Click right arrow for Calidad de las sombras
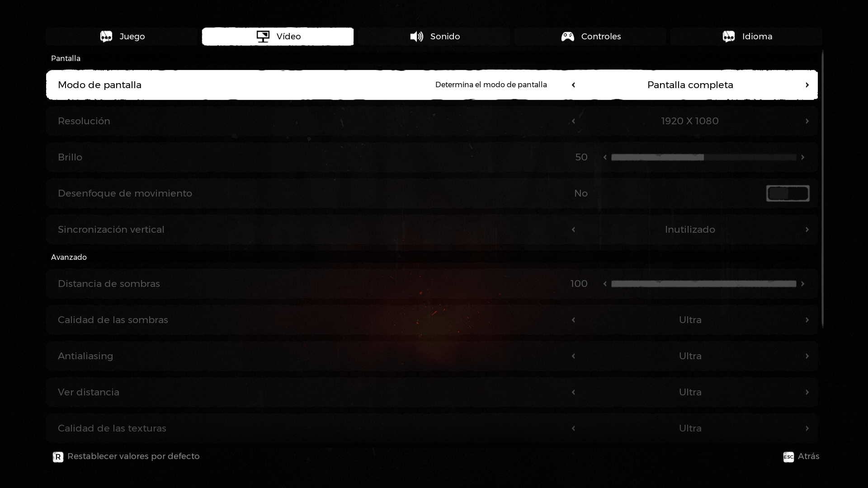The image size is (868, 488). (807, 320)
